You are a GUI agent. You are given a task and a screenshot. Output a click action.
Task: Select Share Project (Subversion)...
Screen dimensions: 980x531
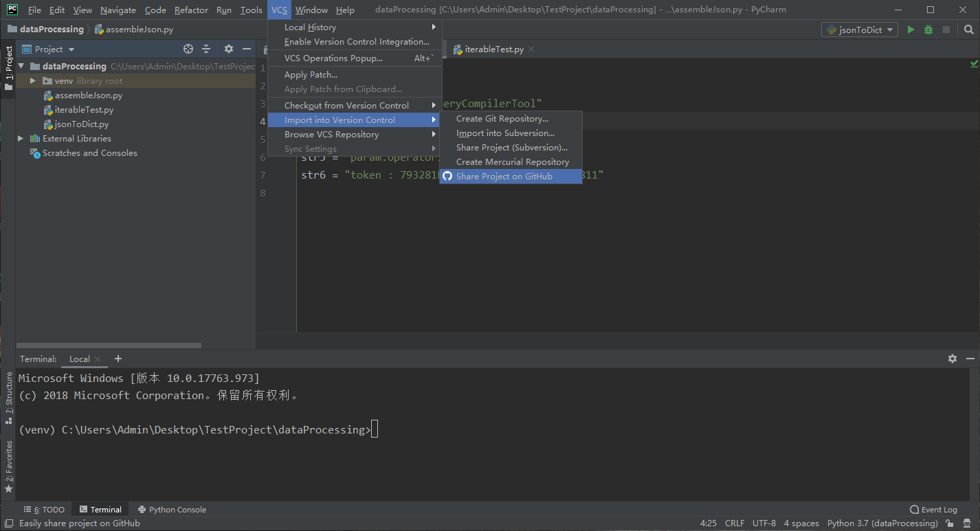click(x=511, y=147)
